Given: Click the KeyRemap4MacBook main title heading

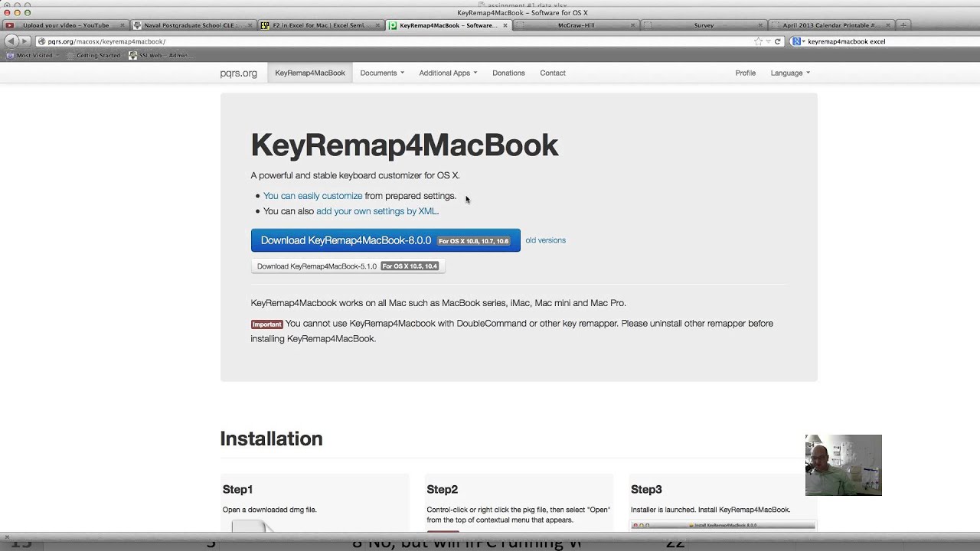Looking at the screenshot, I should coord(404,145).
